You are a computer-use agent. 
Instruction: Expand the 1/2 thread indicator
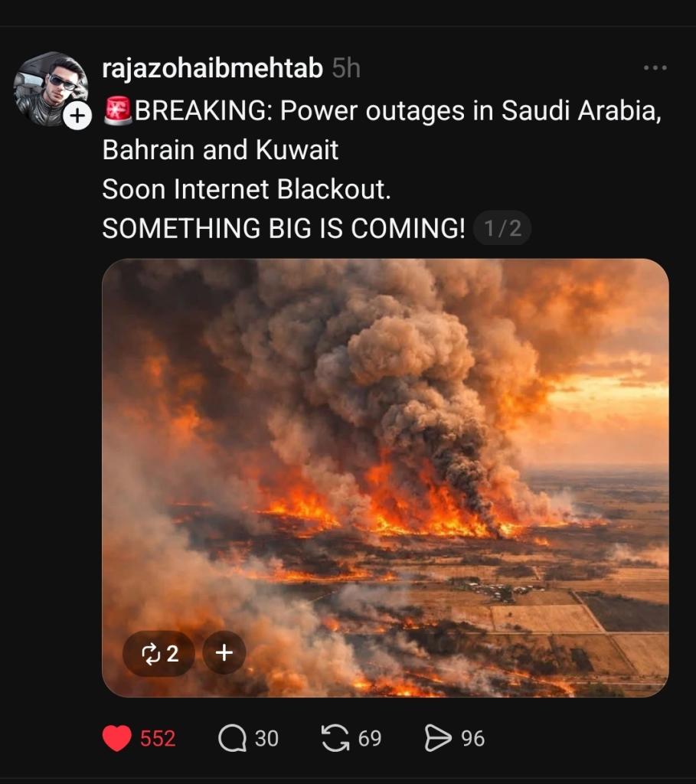point(502,229)
